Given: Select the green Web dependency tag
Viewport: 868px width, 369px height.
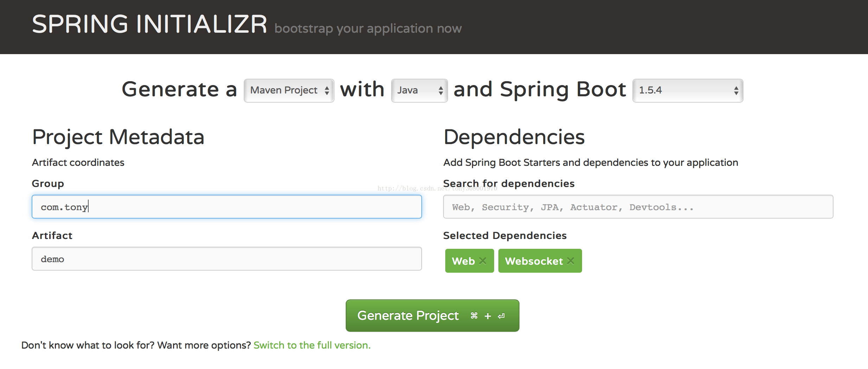Looking at the screenshot, I should 463,261.
